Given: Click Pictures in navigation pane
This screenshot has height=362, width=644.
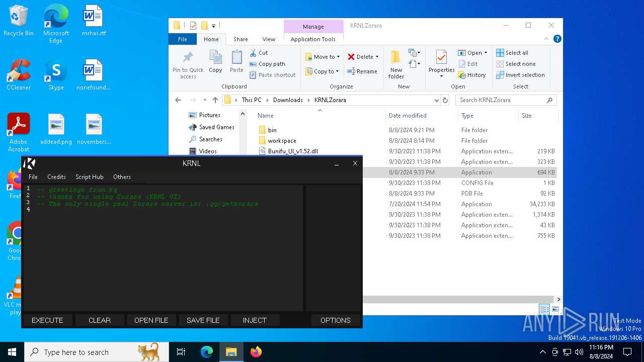Looking at the screenshot, I should 210,115.
